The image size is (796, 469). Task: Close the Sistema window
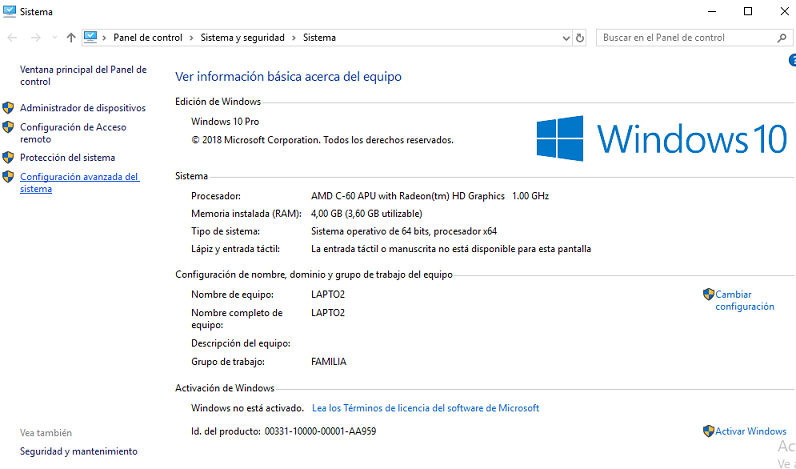[x=784, y=11]
